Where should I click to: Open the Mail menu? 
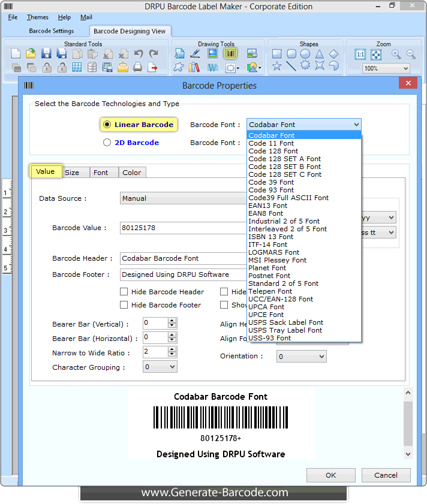coord(86,17)
